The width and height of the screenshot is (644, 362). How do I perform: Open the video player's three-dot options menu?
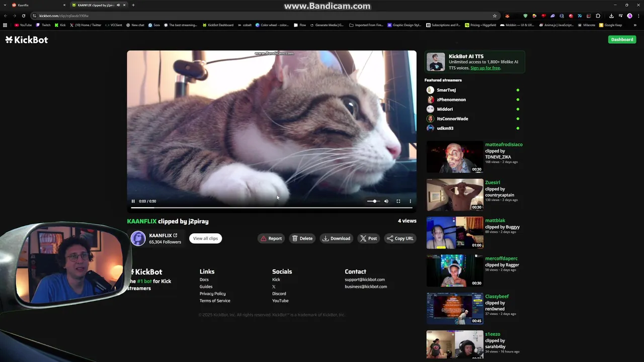point(411,201)
